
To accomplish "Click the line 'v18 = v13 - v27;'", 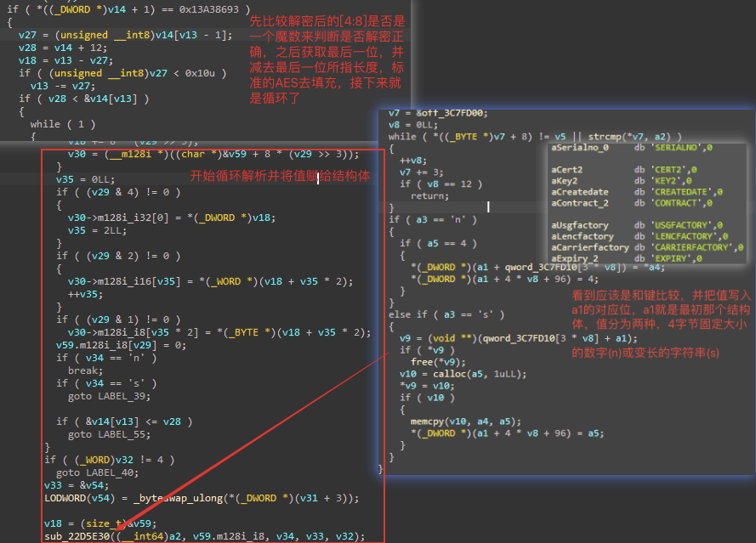I will click(x=65, y=60).
